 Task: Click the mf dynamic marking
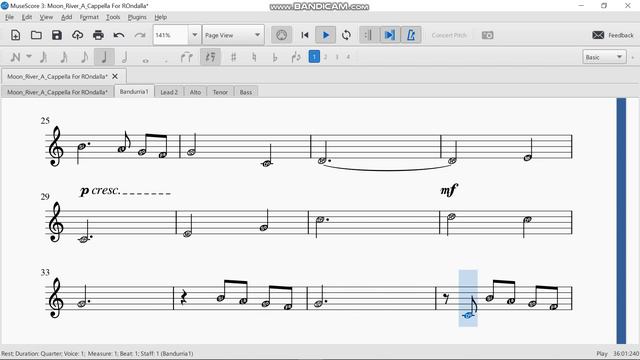pos(449,190)
